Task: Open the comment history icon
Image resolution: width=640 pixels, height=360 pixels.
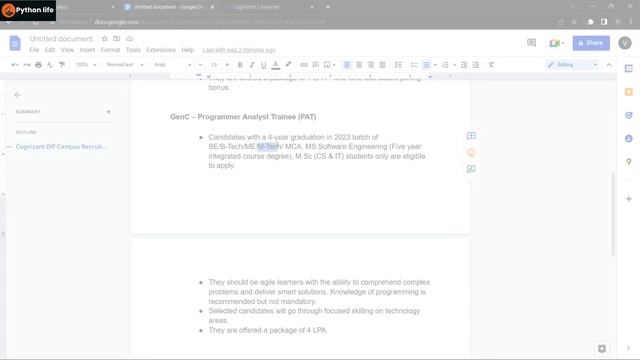Action: click(531, 42)
